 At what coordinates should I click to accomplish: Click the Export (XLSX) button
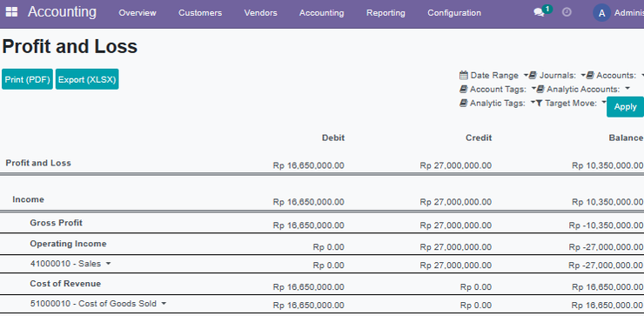pos(87,79)
